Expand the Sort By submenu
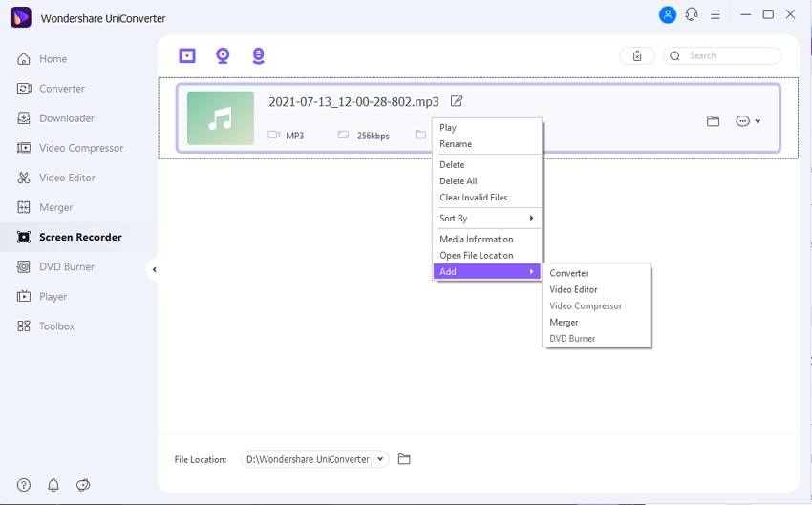The image size is (812, 505). click(487, 218)
